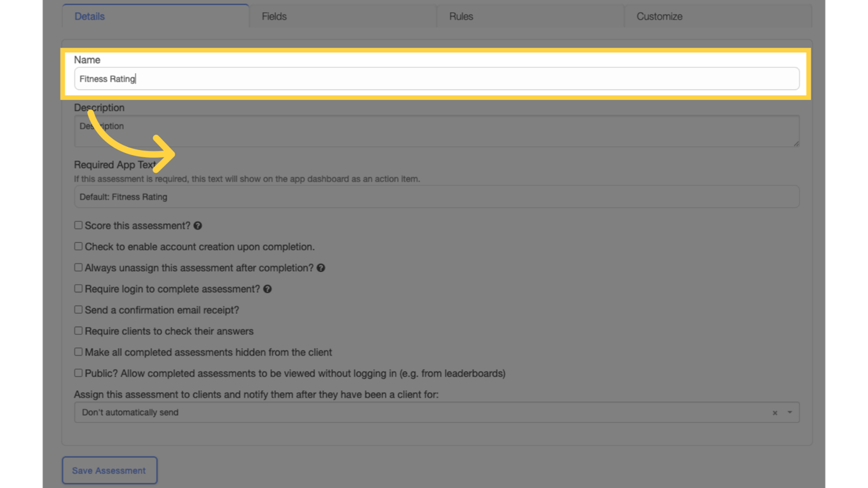This screenshot has width=868, height=488.
Task: Expand the automatic send dropdown
Action: coord(789,412)
